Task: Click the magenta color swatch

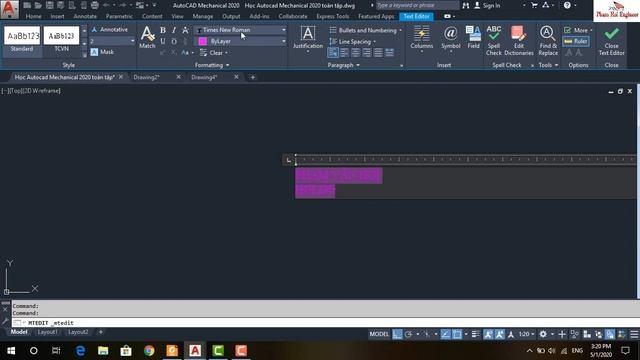Action: [x=202, y=41]
